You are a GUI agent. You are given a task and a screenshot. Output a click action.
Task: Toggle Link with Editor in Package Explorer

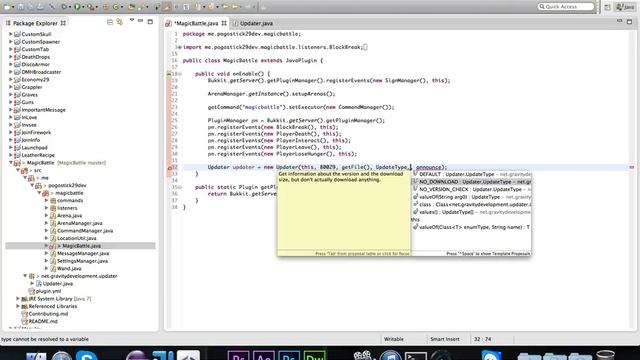pos(120,22)
